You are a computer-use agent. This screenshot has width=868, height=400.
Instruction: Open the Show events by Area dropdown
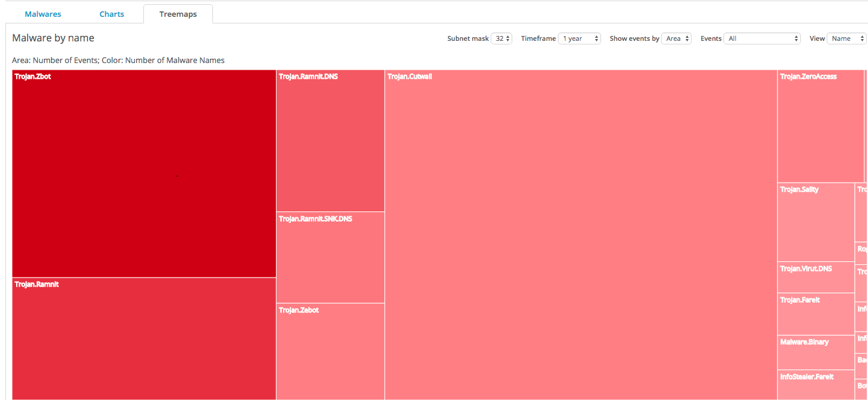(x=677, y=38)
